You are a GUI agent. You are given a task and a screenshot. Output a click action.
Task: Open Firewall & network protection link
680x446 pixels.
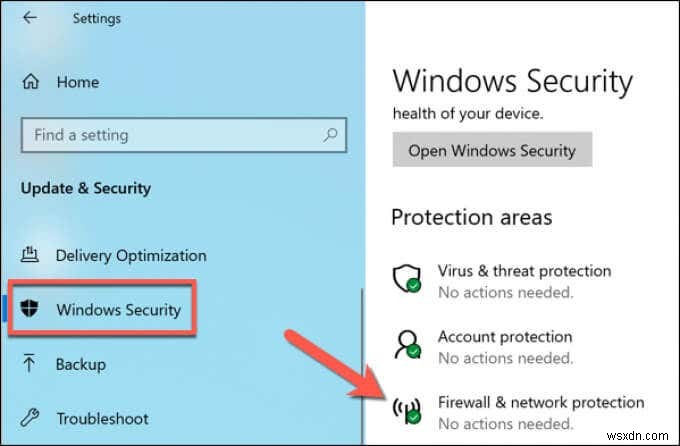click(x=541, y=402)
